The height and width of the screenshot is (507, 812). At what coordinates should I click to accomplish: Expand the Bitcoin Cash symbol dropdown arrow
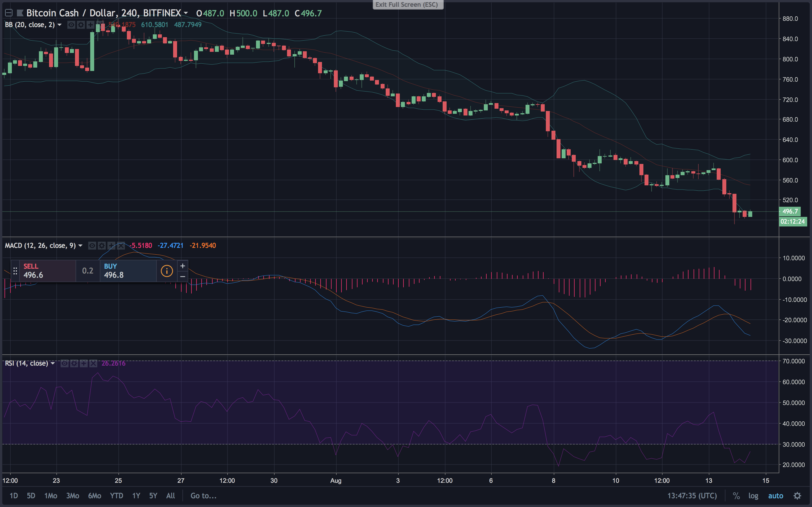click(x=186, y=14)
